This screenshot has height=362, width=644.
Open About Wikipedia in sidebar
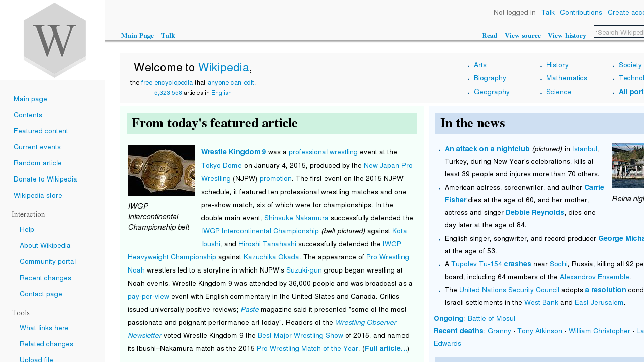pyautogui.click(x=45, y=246)
